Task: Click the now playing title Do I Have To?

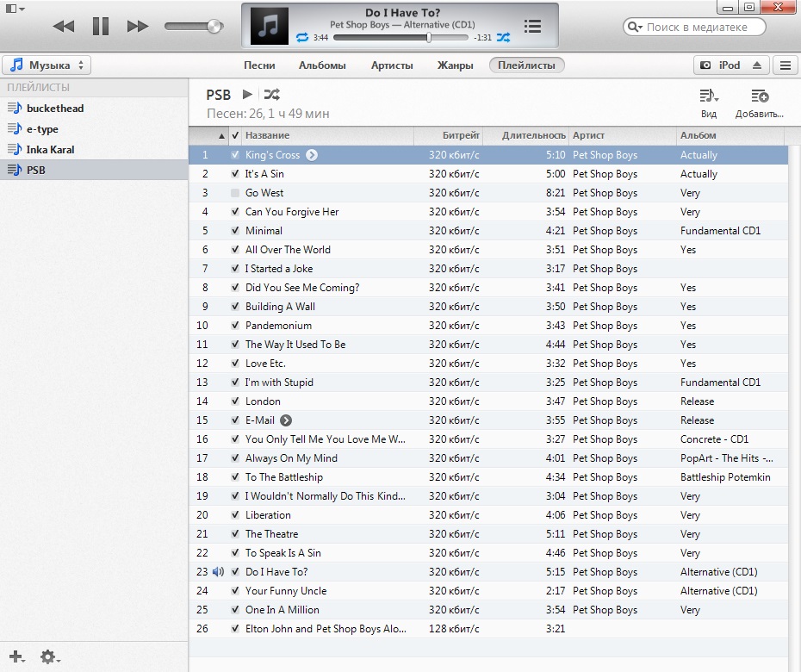Action: pyautogui.click(x=402, y=13)
